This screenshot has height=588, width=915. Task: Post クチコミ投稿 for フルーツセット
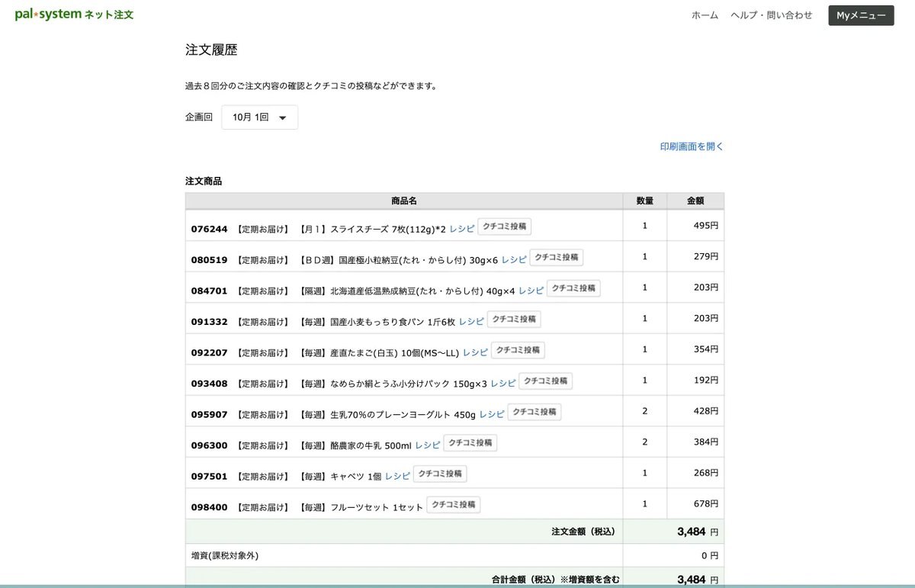click(454, 505)
